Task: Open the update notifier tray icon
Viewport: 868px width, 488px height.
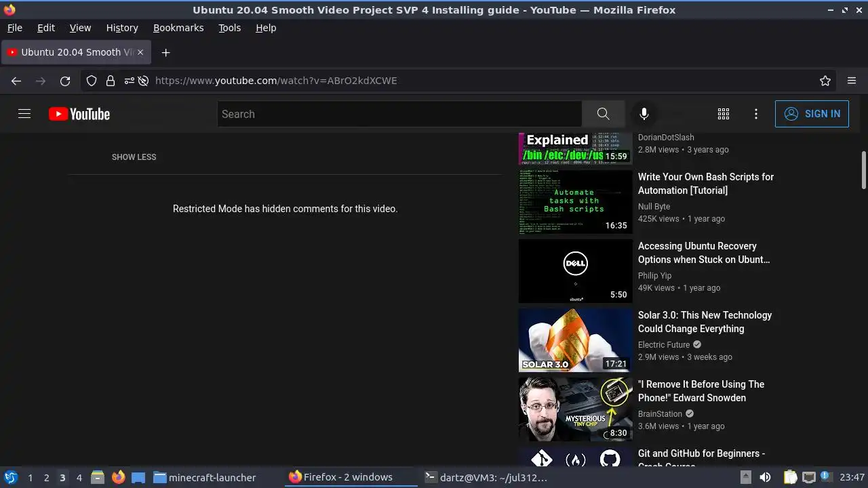Action: pos(826,476)
